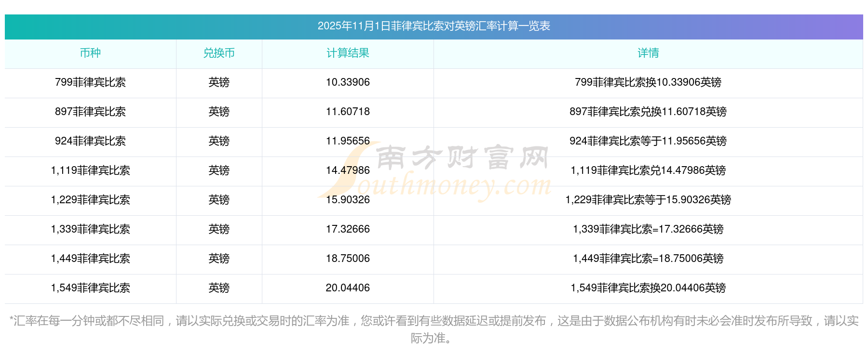Screen dimensions: 868x353
Task: Select the 兑换币 column header
Action: [x=219, y=53]
